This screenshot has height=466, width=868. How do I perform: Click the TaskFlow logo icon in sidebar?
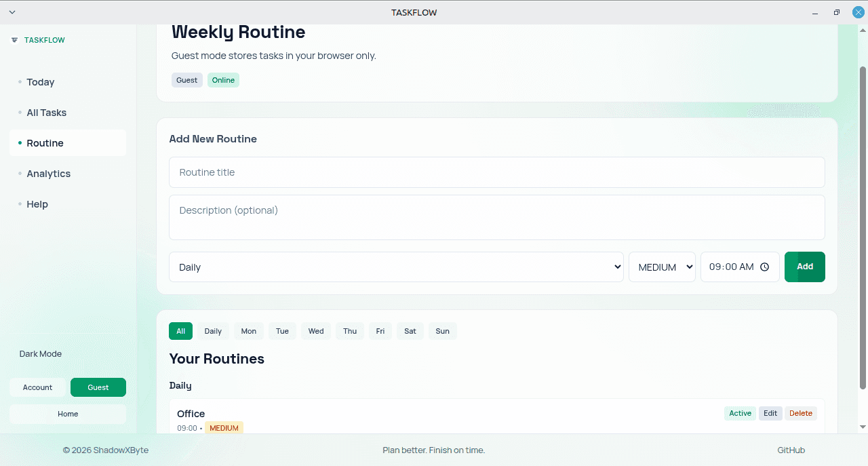tap(15, 40)
